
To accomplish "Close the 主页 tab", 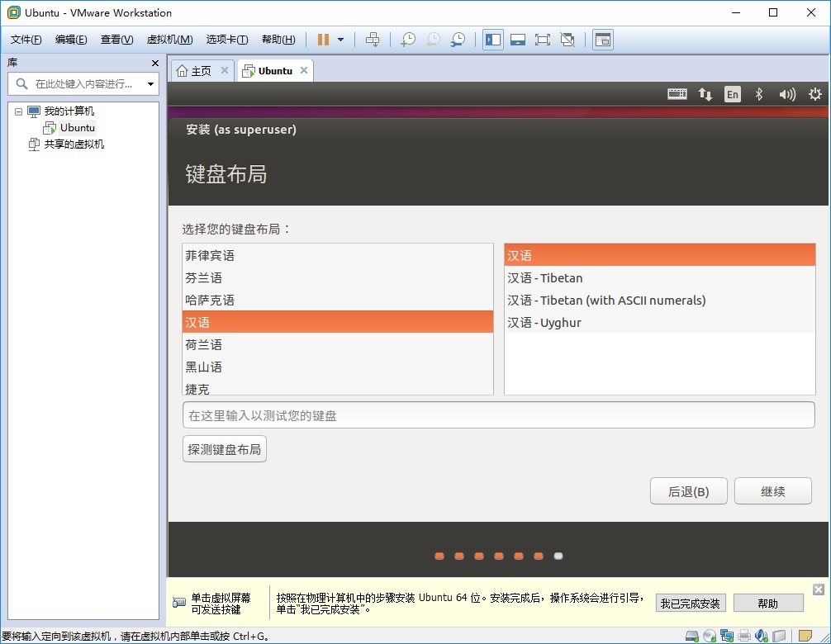I will [x=225, y=70].
